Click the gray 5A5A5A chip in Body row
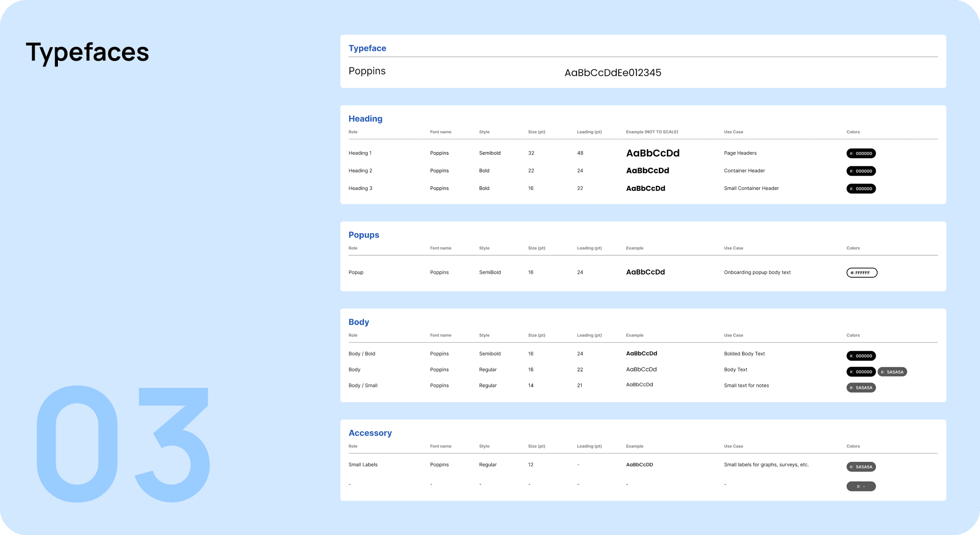 click(x=892, y=372)
